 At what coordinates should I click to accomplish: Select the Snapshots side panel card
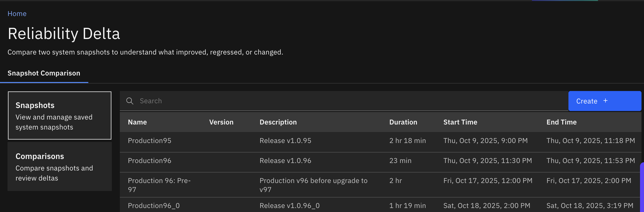pyautogui.click(x=60, y=115)
